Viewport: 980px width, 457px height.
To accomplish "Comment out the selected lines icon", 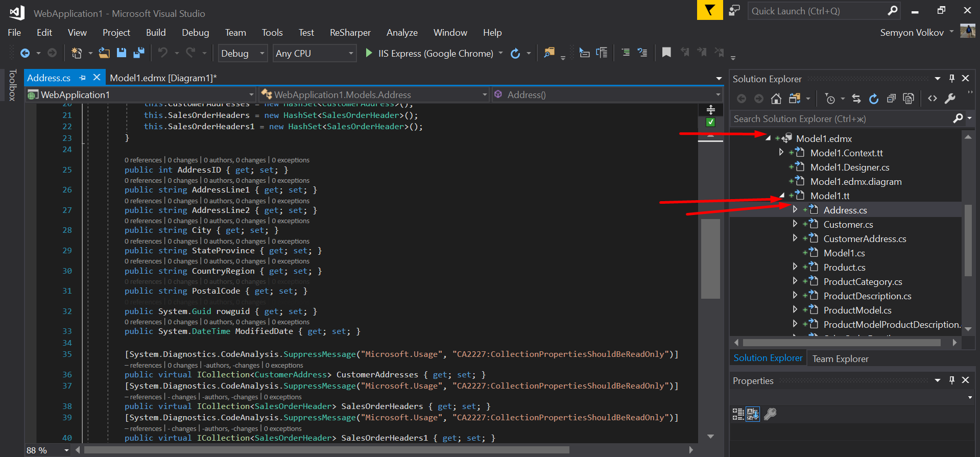I will pyautogui.click(x=626, y=53).
